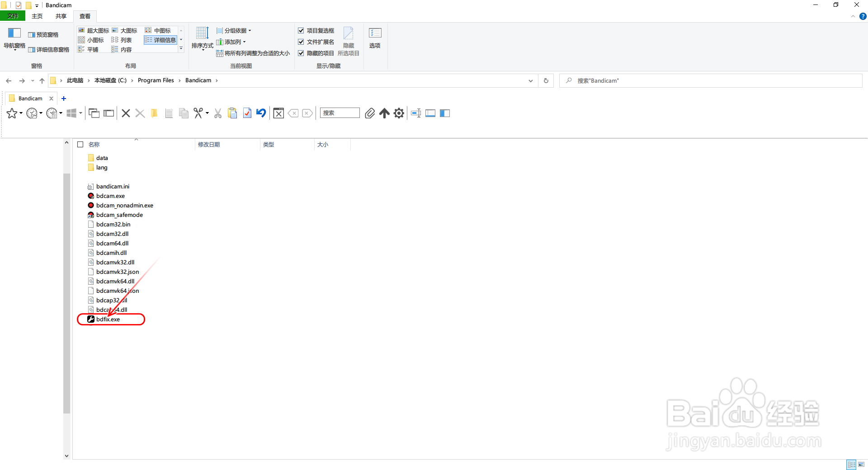Open recent files clock icon
This screenshot has width=868, height=470.
52,113
